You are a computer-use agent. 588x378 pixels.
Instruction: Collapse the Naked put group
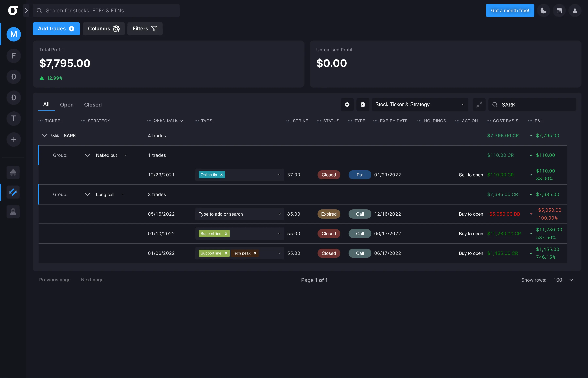click(x=87, y=155)
